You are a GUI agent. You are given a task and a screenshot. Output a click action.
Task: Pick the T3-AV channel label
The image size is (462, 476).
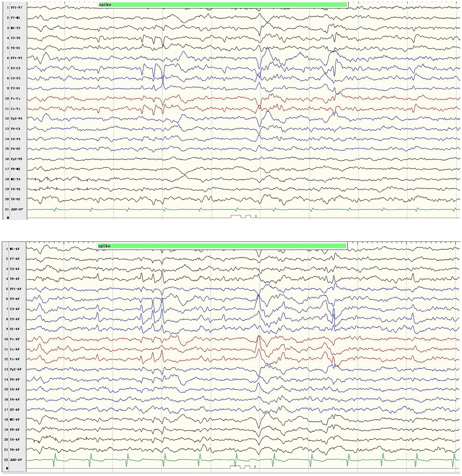click(x=15, y=269)
